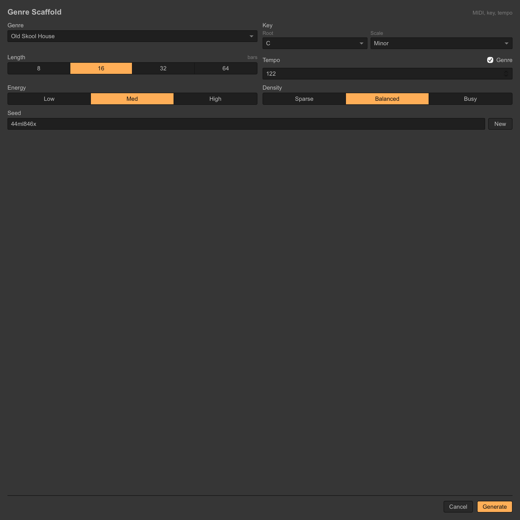The height and width of the screenshot is (520, 520).
Task: Generate a New seed
Action: [x=500, y=124]
